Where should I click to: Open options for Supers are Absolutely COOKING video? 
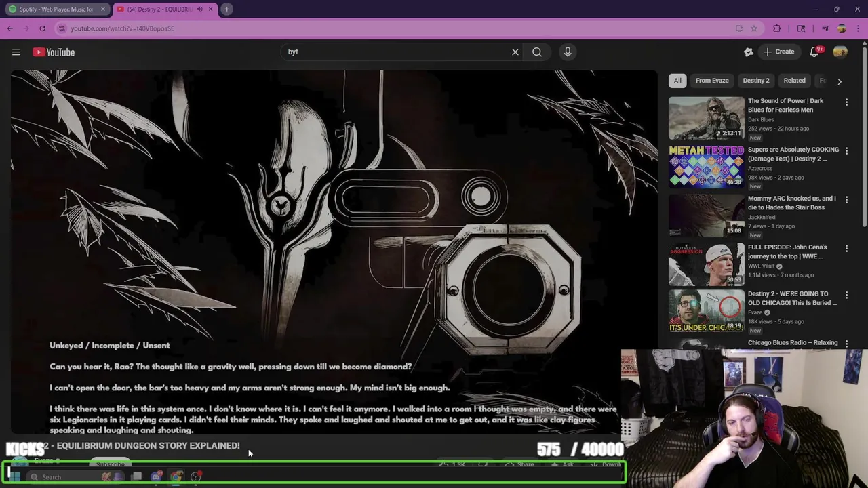coord(846,151)
